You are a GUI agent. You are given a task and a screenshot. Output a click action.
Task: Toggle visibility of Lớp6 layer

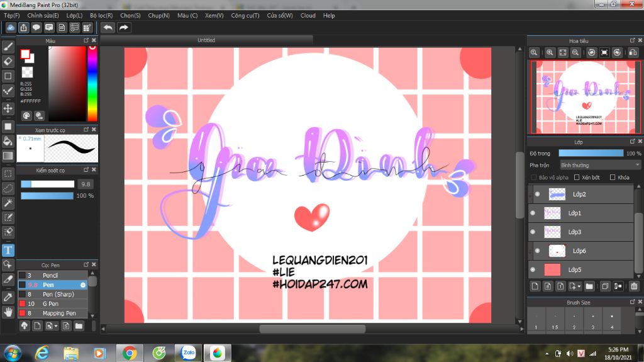click(537, 251)
